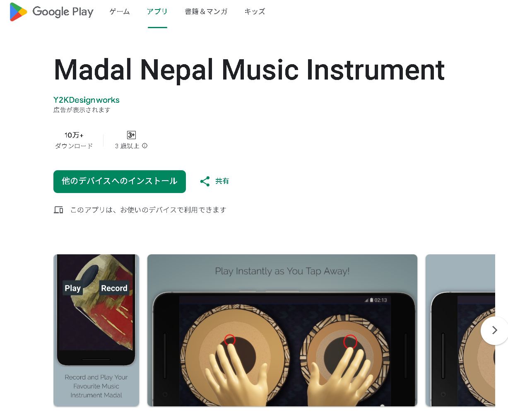The width and height of the screenshot is (508, 420).
Task: Go to the キッズ tab
Action: 255,12
